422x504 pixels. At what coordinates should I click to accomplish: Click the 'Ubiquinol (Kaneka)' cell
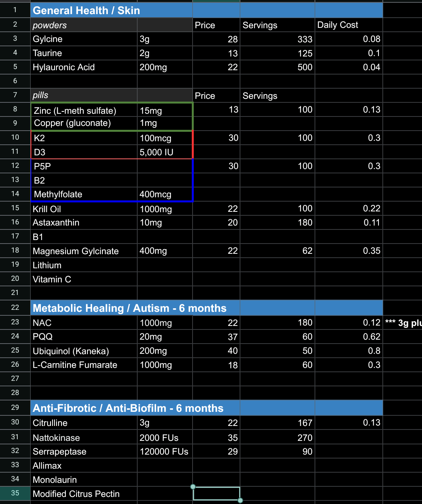point(84,351)
